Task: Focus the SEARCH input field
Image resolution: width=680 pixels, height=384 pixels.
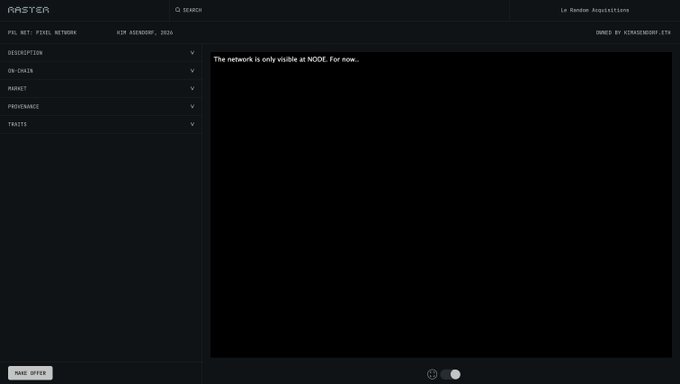Action: pos(339,10)
